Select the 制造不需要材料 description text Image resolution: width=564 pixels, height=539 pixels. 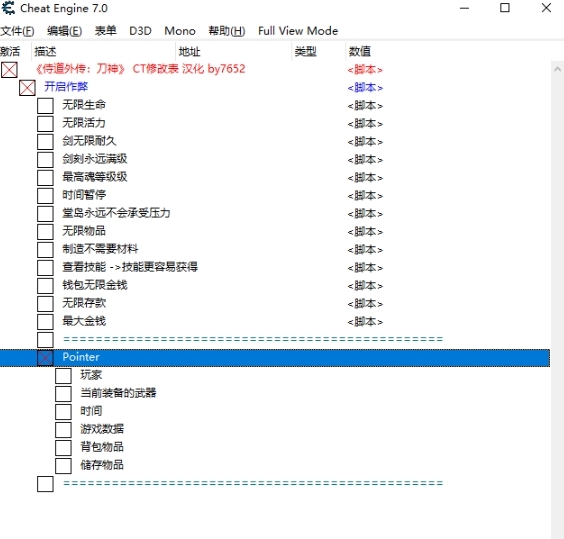(x=100, y=249)
